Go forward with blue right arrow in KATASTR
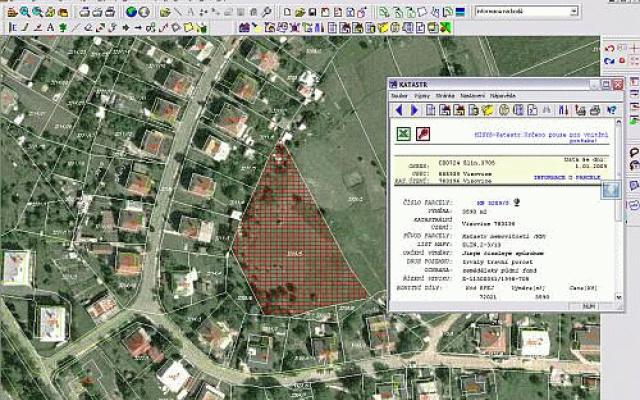This screenshot has width=640, height=400. coord(414,110)
